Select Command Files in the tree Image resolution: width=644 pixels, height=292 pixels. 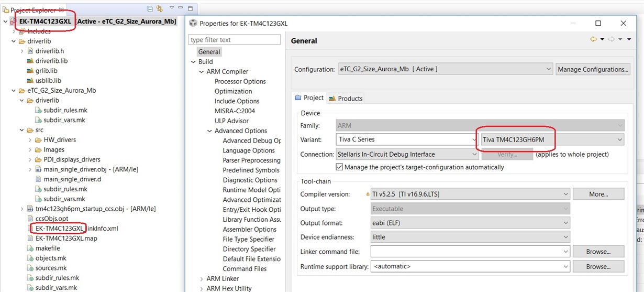click(245, 269)
